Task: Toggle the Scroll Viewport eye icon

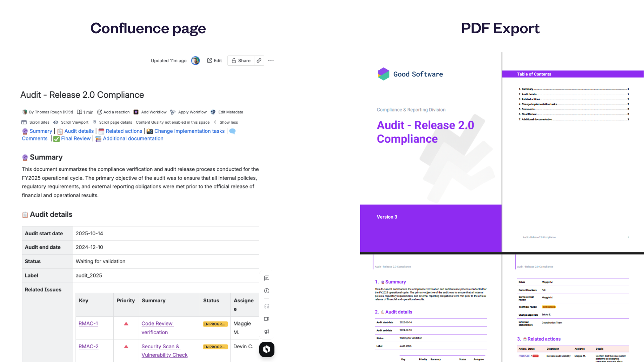Action: 55,122
